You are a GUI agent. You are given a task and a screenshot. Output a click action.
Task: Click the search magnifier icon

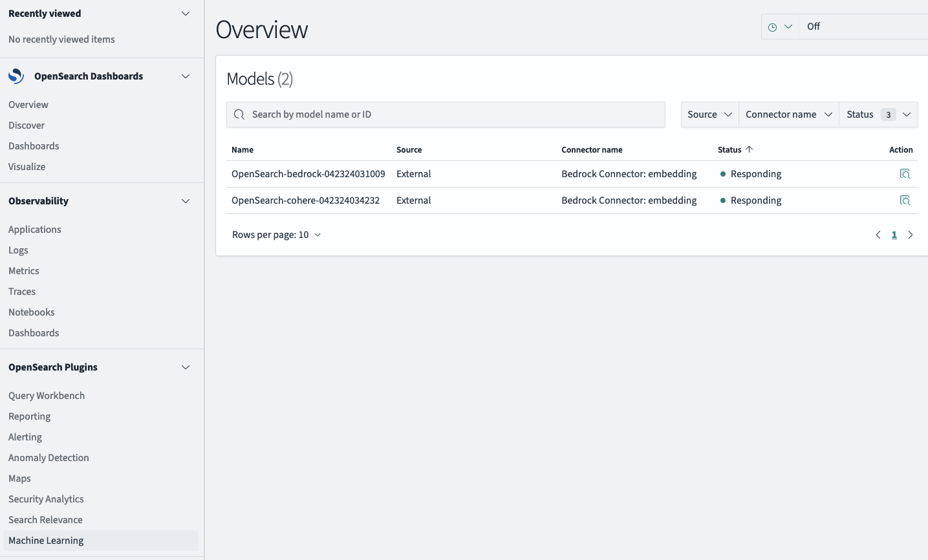239,114
